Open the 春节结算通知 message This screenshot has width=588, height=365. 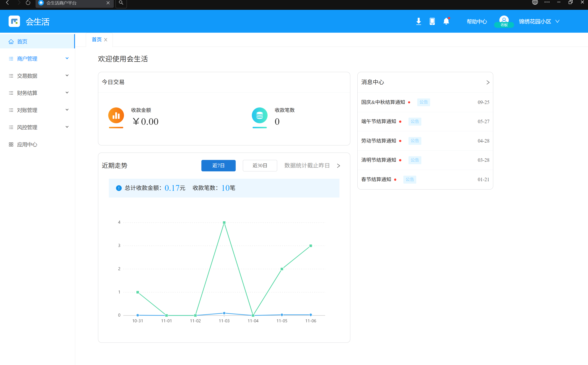click(x=425, y=179)
